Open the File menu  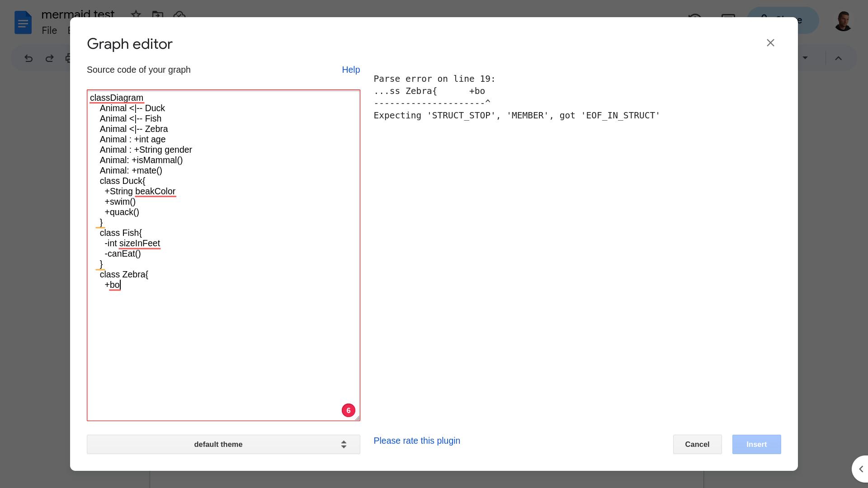tap(49, 31)
